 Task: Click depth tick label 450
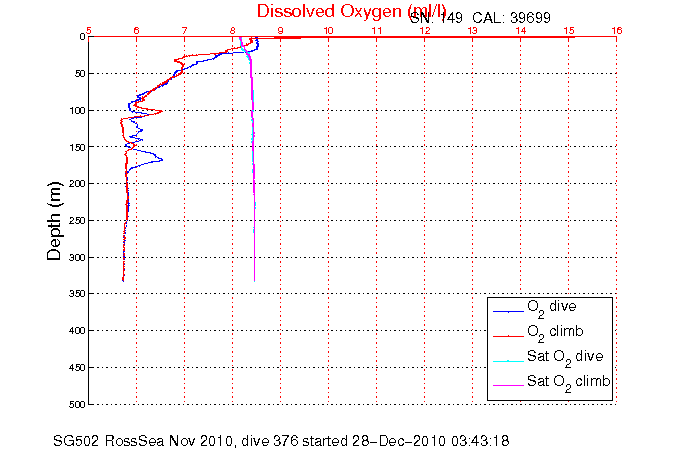pos(77,368)
